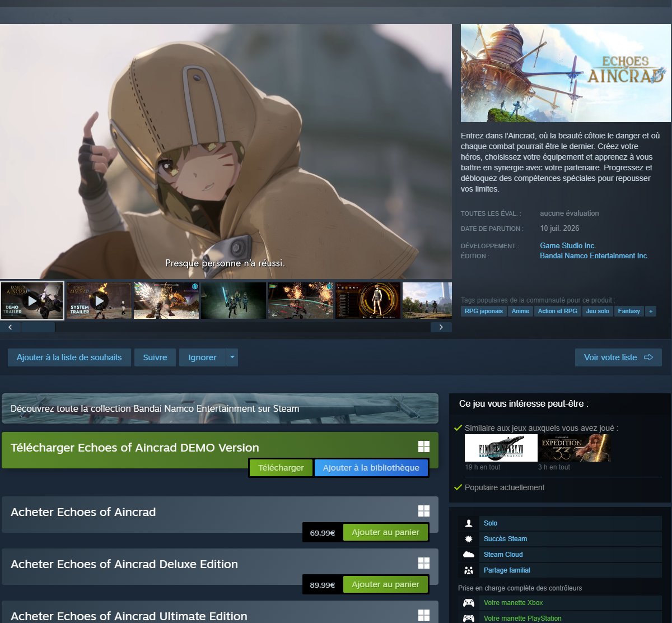Click Ajouter à la bibliothèque
The width and height of the screenshot is (672, 623).
tap(371, 468)
